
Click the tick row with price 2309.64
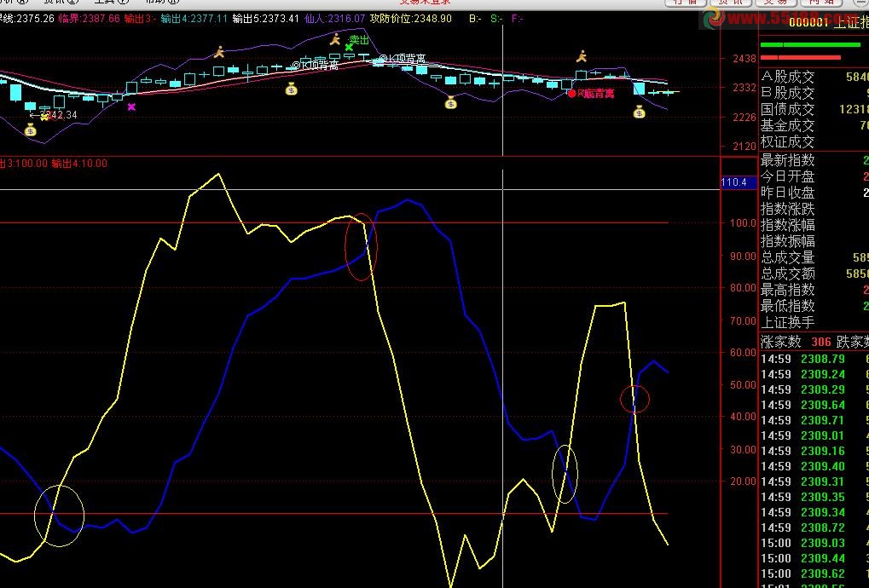pyautogui.click(x=814, y=406)
